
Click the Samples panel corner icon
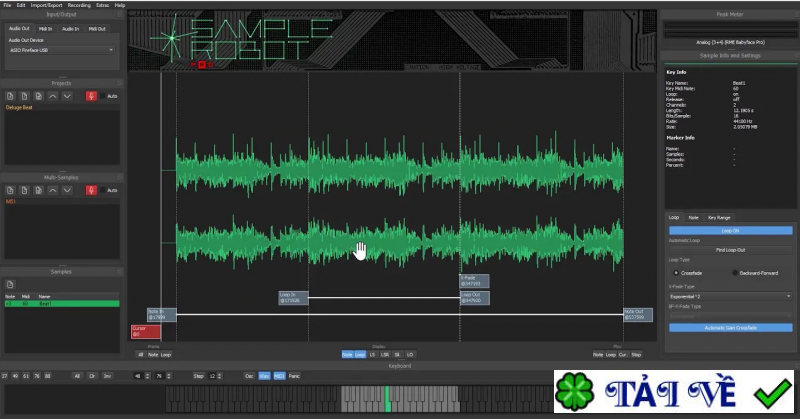click(120, 272)
